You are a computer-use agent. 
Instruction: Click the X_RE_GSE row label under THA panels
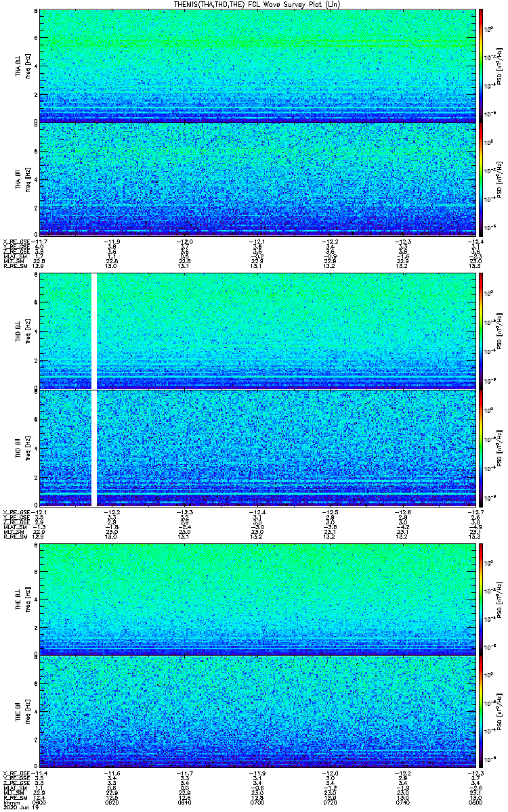tap(16, 242)
